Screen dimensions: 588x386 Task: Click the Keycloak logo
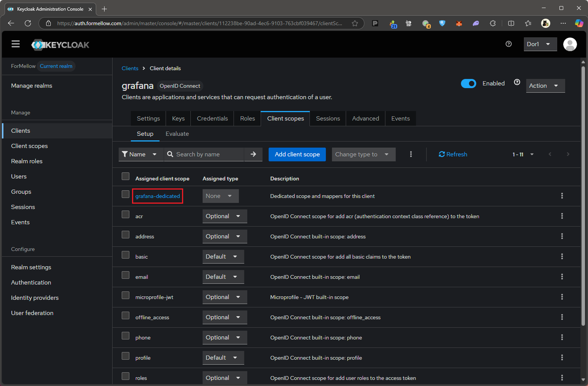pyautogui.click(x=60, y=45)
